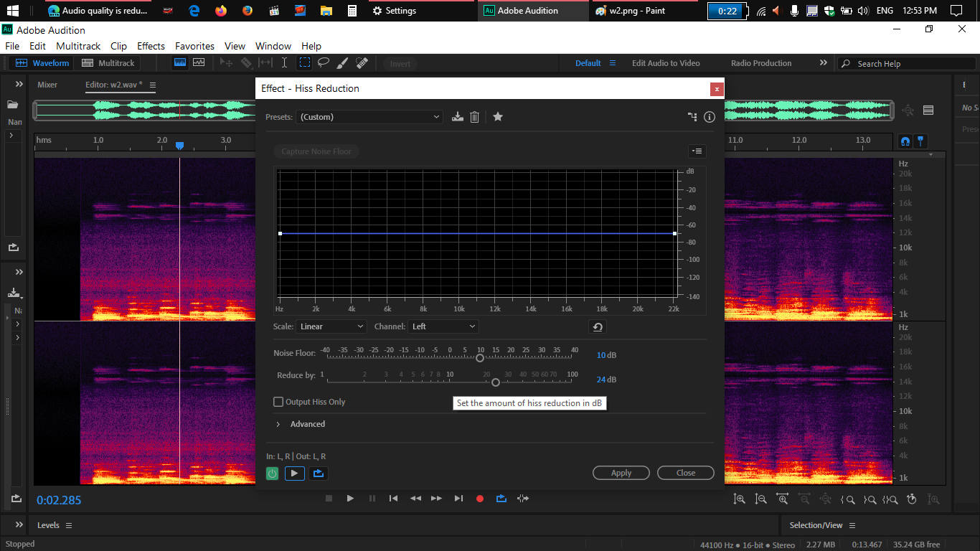Enable Output Hiss Only checkbox
Image resolution: width=980 pixels, height=551 pixels.
pos(278,402)
